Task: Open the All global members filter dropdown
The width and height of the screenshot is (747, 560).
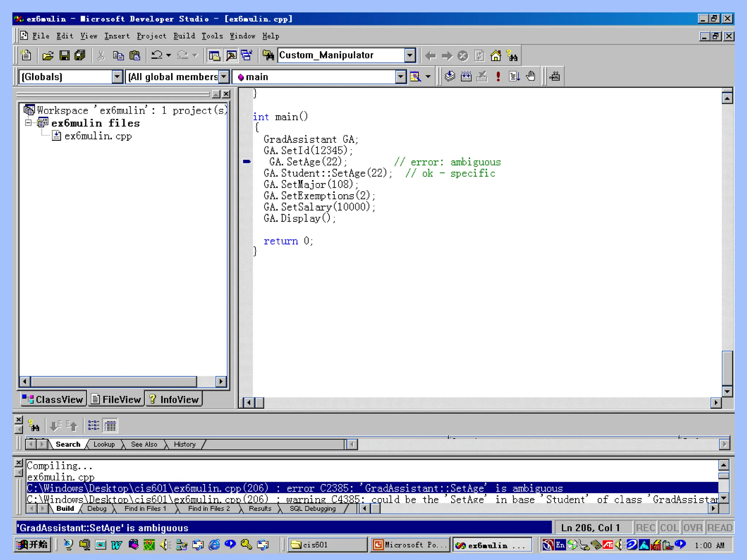Action: coord(224,77)
